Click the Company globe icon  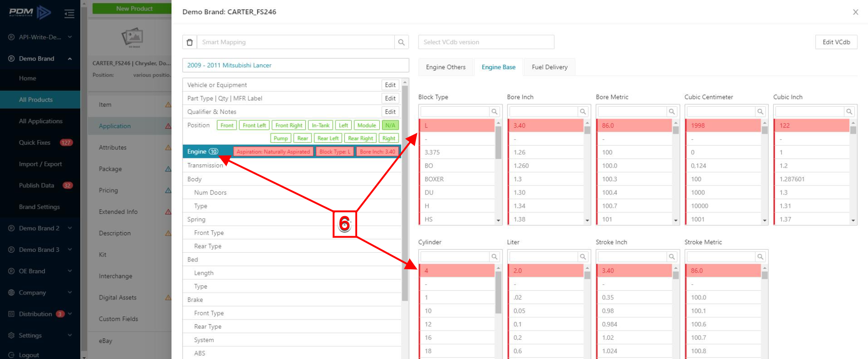(x=11, y=293)
